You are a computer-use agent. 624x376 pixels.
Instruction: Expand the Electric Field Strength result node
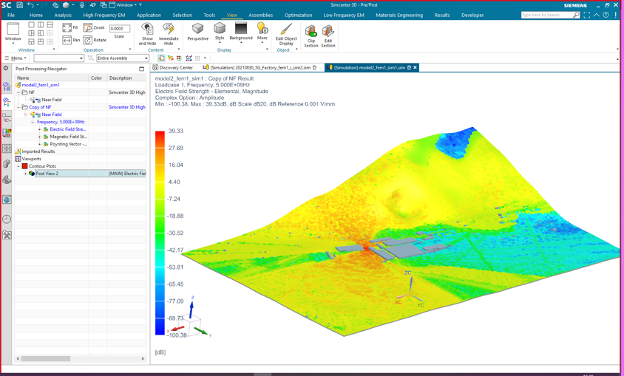point(39,129)
